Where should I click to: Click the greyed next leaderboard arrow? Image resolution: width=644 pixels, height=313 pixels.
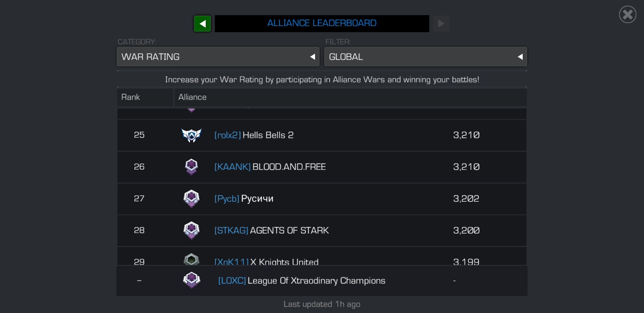(441, 23)
